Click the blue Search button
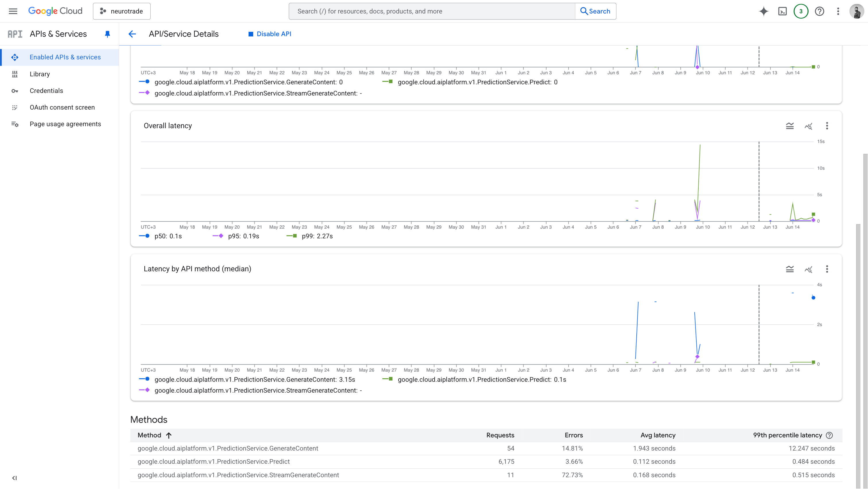The image size is (868, 489). click(595, 11)
